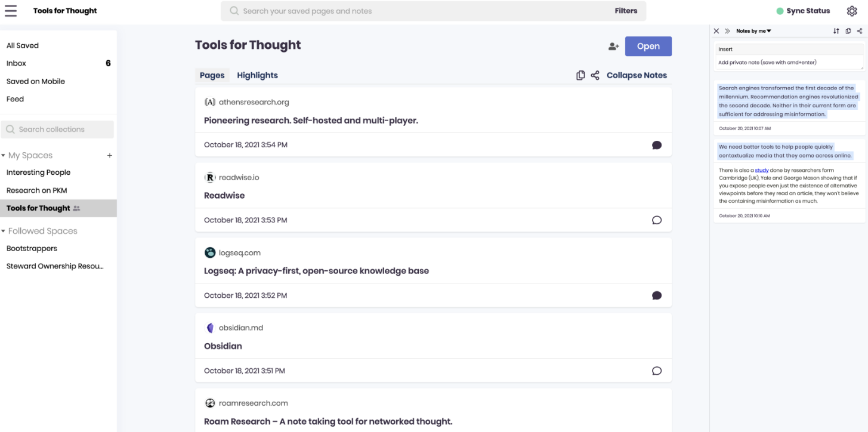The width and height of the screenshot is (868, 432).
Task: Click the add-people icon beside Open
Action: pos(613,47)
